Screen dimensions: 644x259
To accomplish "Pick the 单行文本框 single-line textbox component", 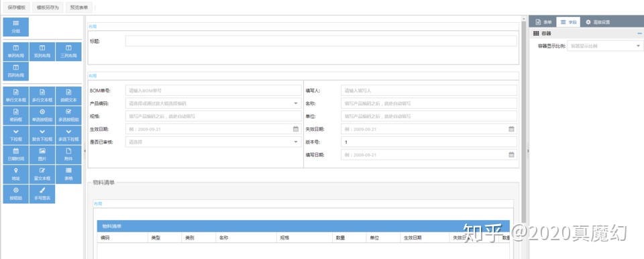I will (15, 96).
